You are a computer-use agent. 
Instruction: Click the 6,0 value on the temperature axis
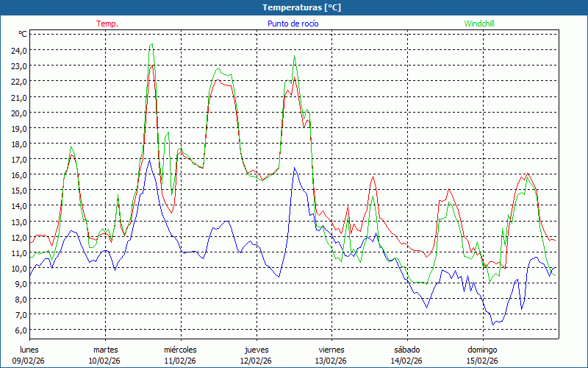click(x=18, y=330)
